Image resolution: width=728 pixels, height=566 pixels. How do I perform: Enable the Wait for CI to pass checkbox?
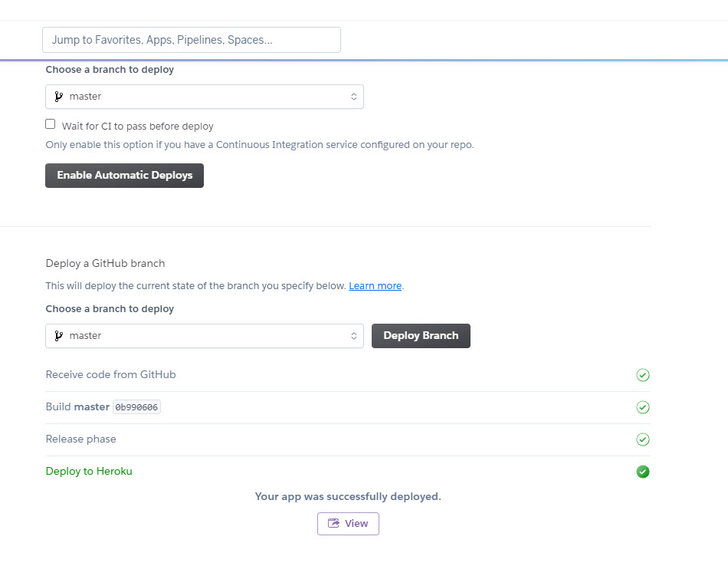(x=51, y=124)
